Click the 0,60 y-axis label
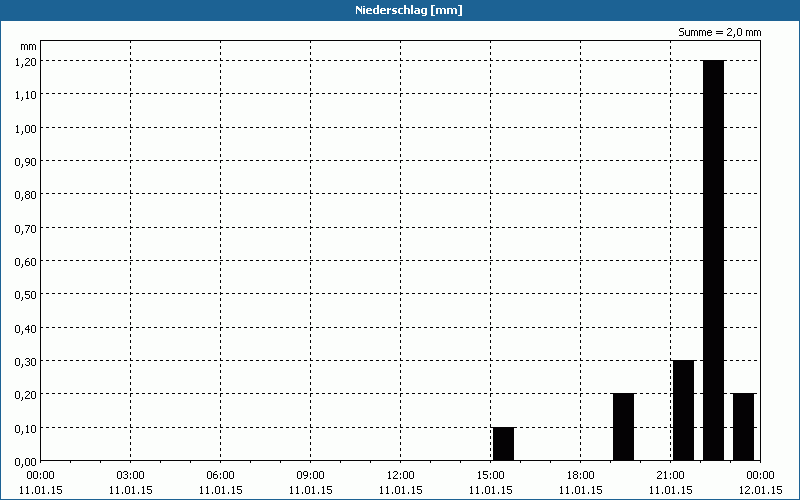Image resolution: width=800 pixels, height=500 pixels. pyautogui.click(x=26, y=261)
